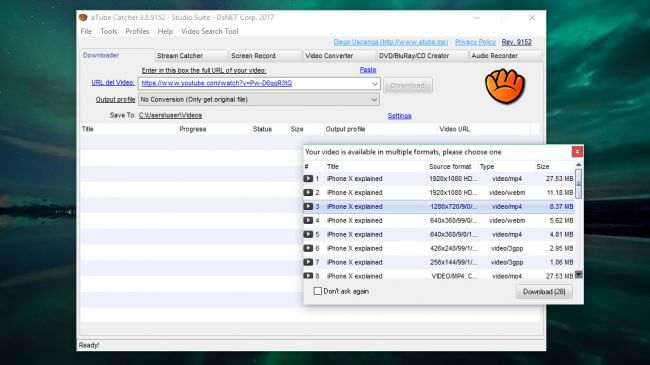The height and width of the screenshot is (365, 650).
Task: Open the URL del Video dropdown arrow
Action: click(x=374, y=83)
